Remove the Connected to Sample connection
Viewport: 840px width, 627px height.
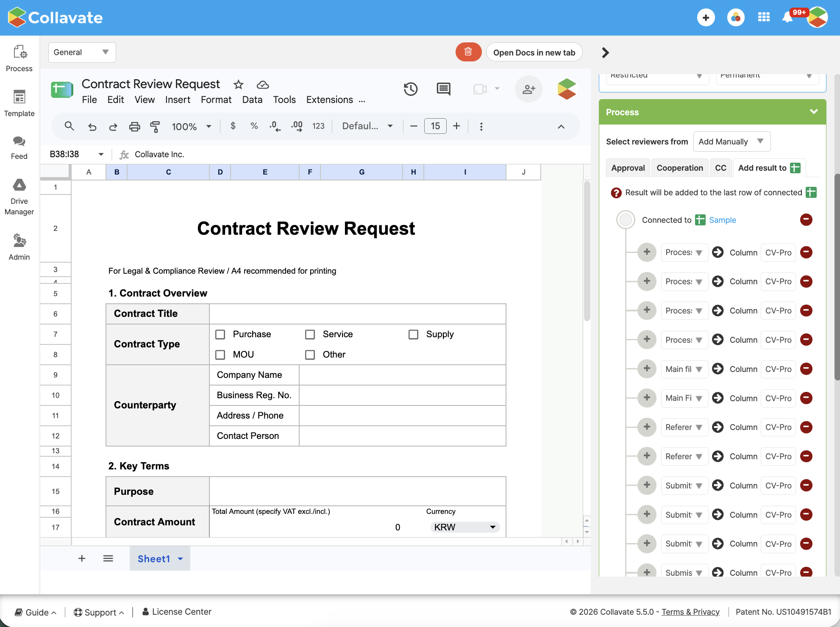point(806,219)
